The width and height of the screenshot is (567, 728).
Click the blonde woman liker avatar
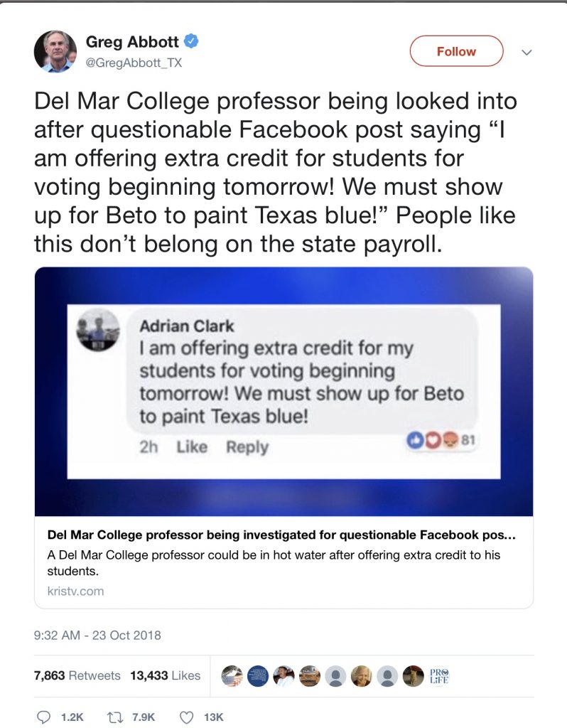(362, 675)
